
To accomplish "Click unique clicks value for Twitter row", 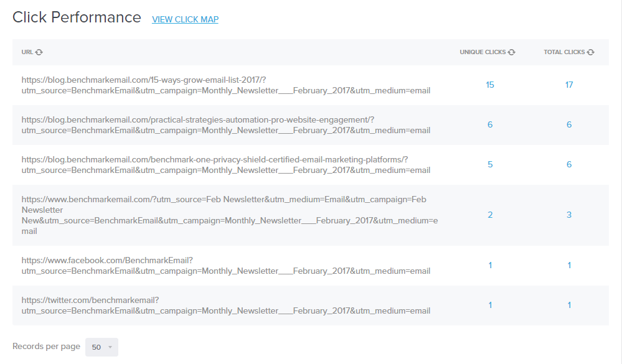I will point(490,305).
